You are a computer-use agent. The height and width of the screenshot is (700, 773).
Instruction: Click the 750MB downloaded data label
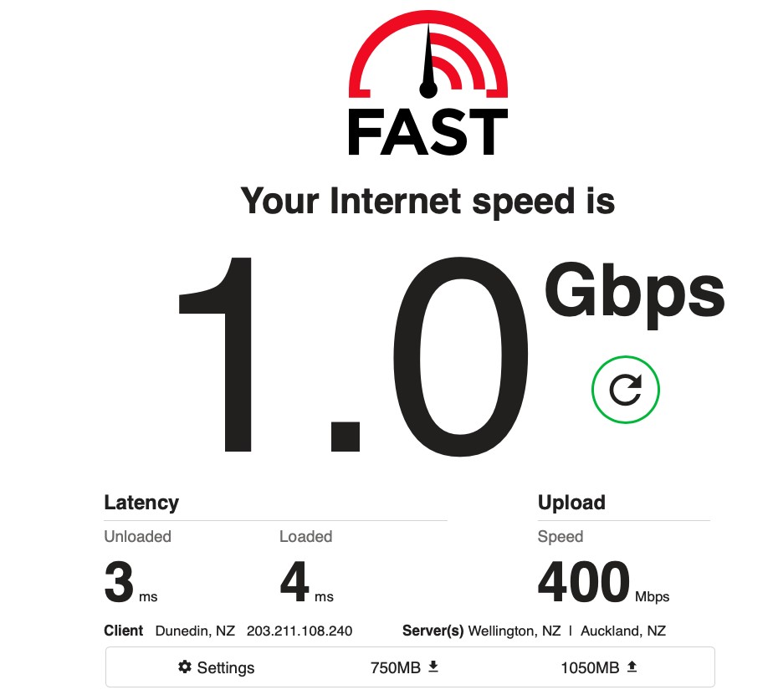[x=396, y=667]
